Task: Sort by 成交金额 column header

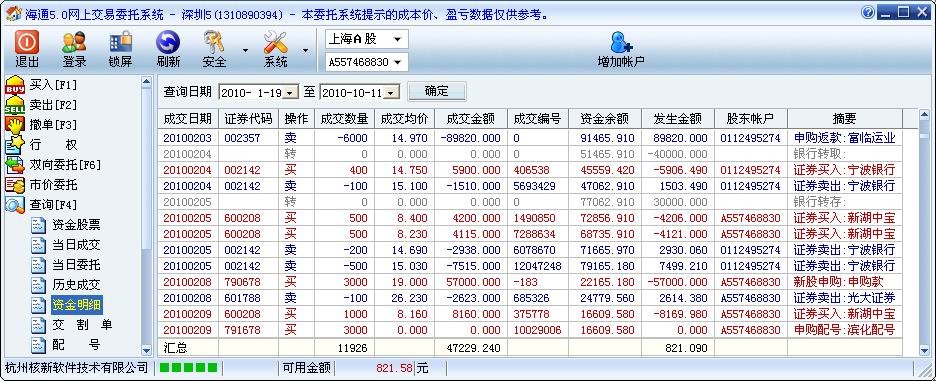Action: 471,119
